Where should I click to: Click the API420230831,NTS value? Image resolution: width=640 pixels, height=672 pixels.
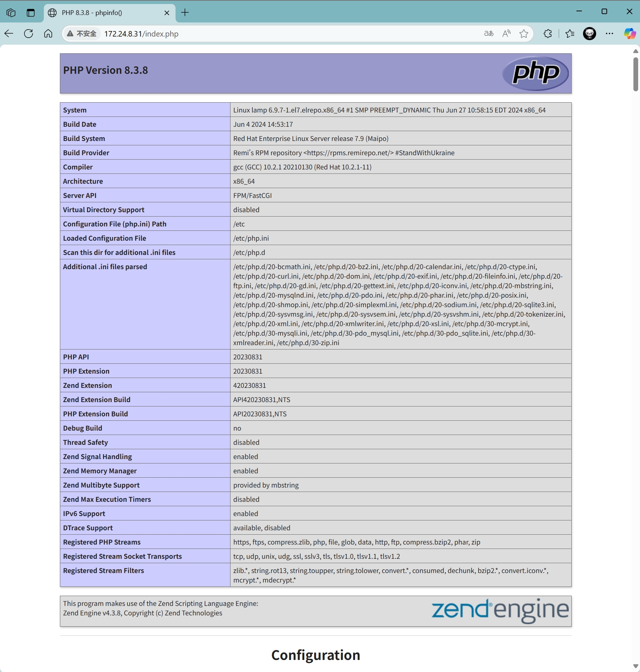[x=262, y=400]
